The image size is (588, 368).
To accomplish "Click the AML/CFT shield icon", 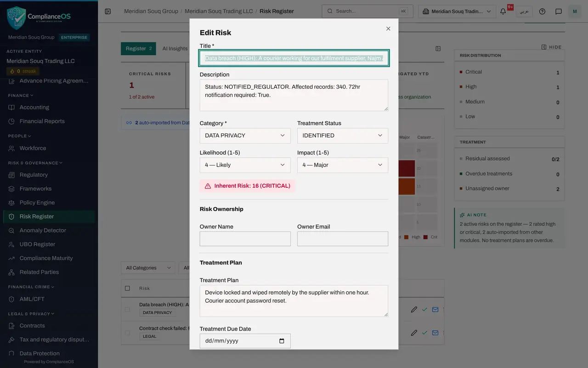I will click(x=12, y=299).
